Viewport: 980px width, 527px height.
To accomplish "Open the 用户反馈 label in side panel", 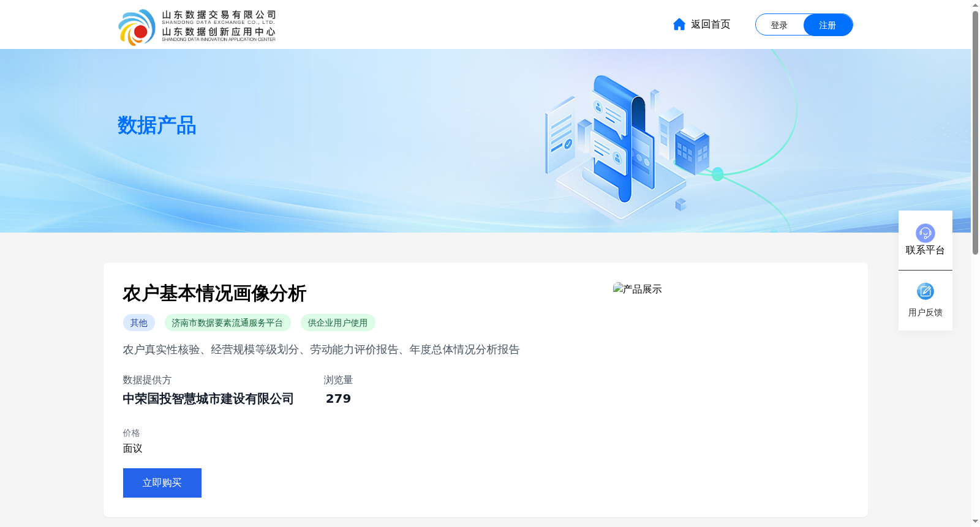I will (925, 312).
